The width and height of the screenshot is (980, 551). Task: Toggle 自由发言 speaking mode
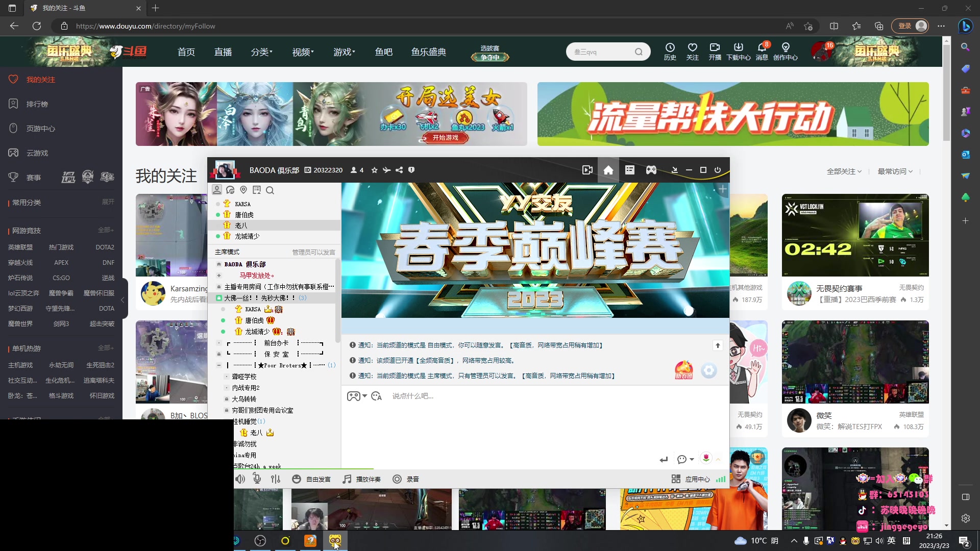[311, 479]
